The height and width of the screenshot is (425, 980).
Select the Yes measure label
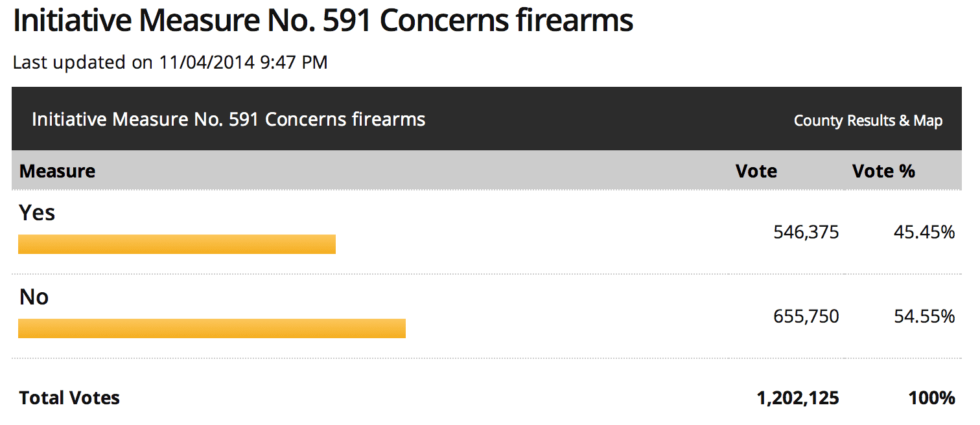[37, 212]
